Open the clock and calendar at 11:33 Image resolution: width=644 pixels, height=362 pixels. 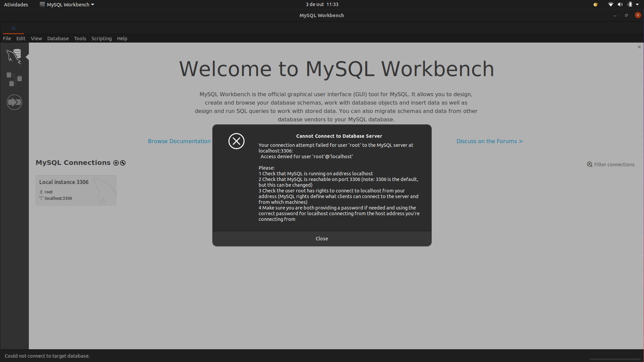[x=322, y=4]
